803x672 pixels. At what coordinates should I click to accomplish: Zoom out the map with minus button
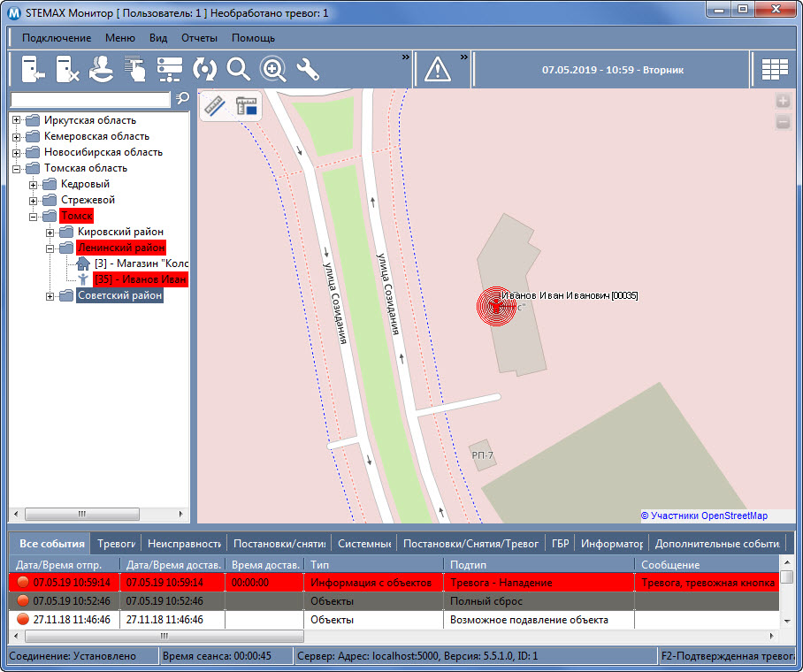coord(783,122)
